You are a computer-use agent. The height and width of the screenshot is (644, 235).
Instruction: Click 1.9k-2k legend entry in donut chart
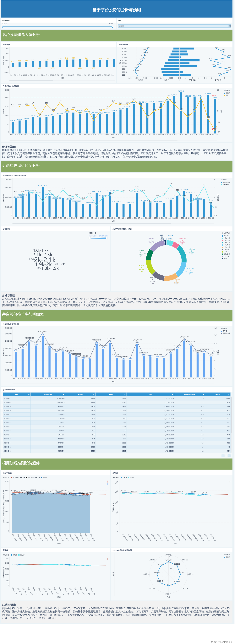click(225, 249)
